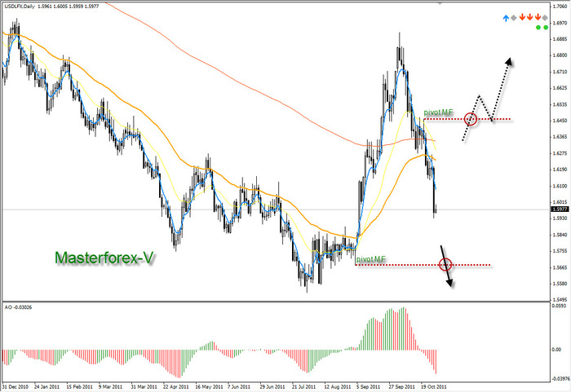Click the 31 Dec 2010 date label

pos(16,386)
